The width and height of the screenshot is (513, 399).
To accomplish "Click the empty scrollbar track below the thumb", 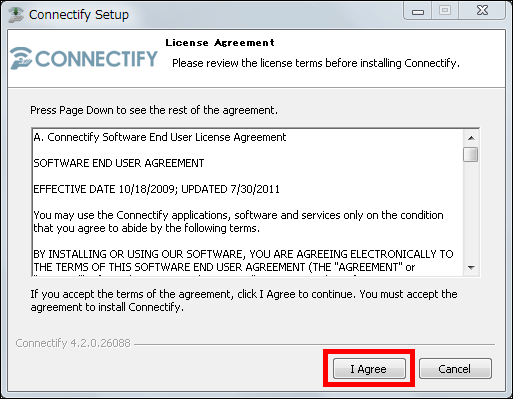I will pyautogui.click(x=471, y=211).
